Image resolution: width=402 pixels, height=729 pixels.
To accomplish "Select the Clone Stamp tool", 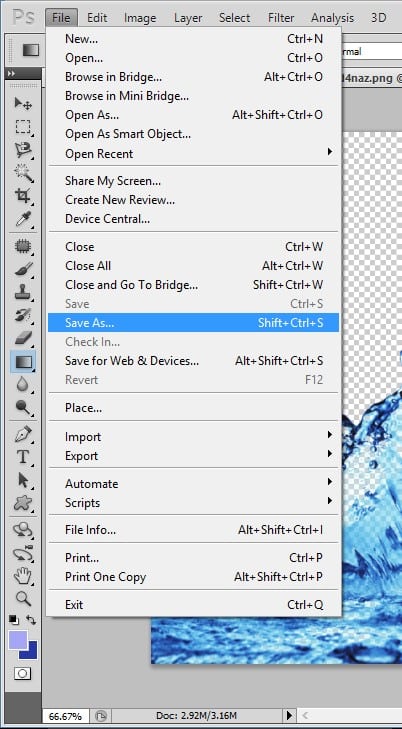I will click(x=22, y=292).
